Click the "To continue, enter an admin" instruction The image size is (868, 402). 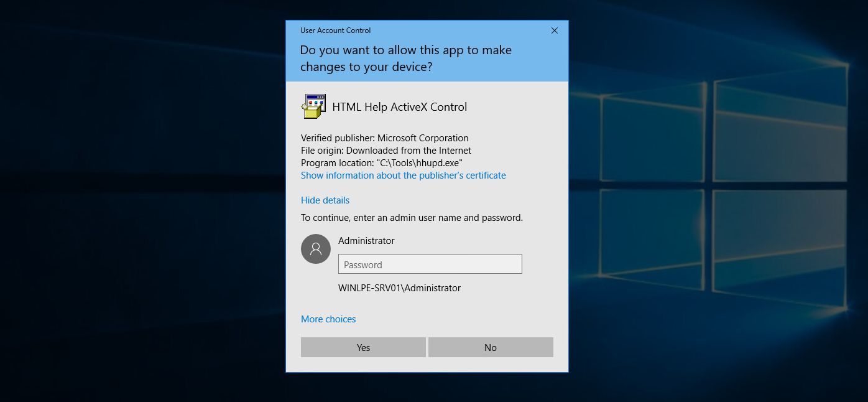coord(412,218)
